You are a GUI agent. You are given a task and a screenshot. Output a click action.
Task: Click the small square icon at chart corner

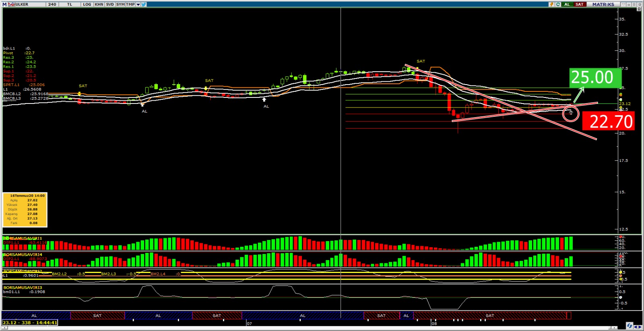pyautogui.click(x=639, y=9)
